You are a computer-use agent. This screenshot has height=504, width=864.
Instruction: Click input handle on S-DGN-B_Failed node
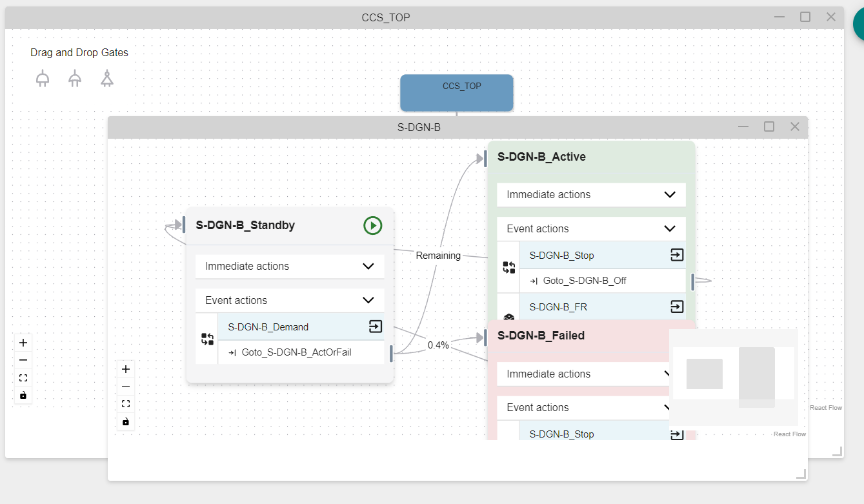(485, 338)
